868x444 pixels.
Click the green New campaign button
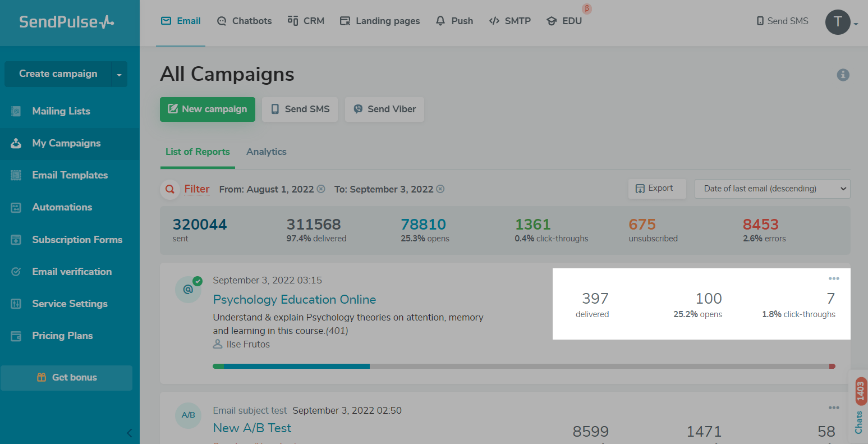(x=208, y=109)
